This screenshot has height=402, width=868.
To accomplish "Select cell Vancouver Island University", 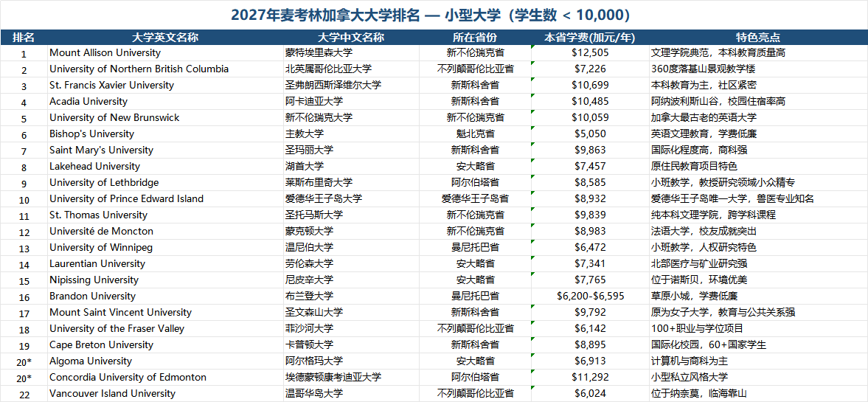I will click(x=165, y=393).
